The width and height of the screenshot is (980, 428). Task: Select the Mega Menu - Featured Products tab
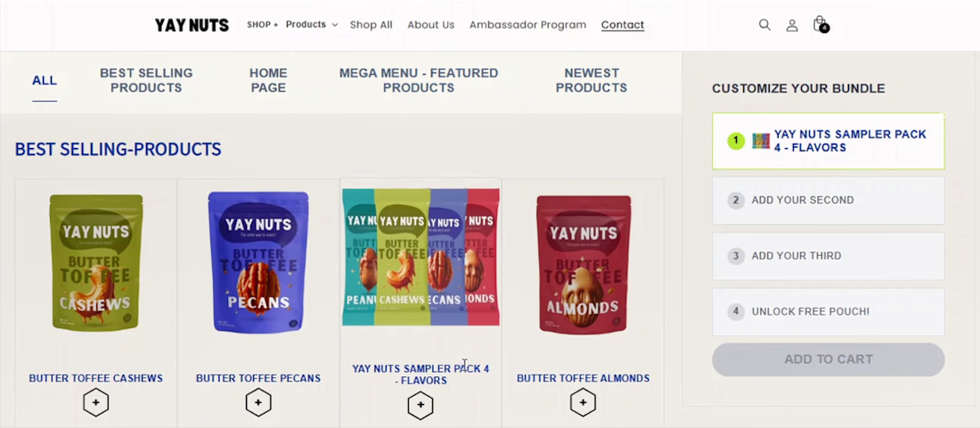[x=419, y=80]
